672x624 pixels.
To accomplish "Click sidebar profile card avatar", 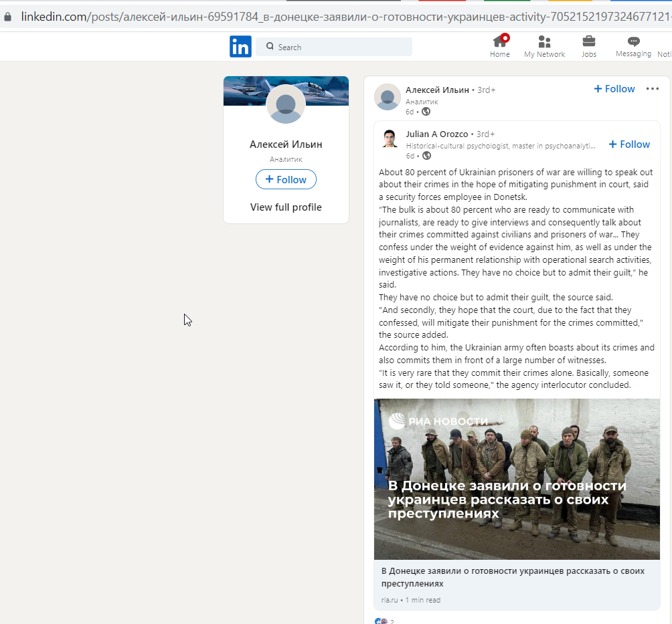I will click(x=286, y=104).
